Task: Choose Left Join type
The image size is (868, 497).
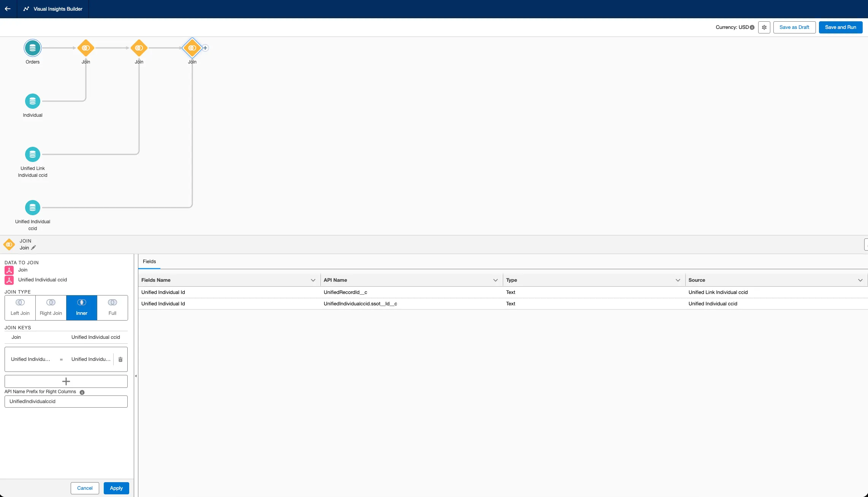Action: (x=20, y=308)
